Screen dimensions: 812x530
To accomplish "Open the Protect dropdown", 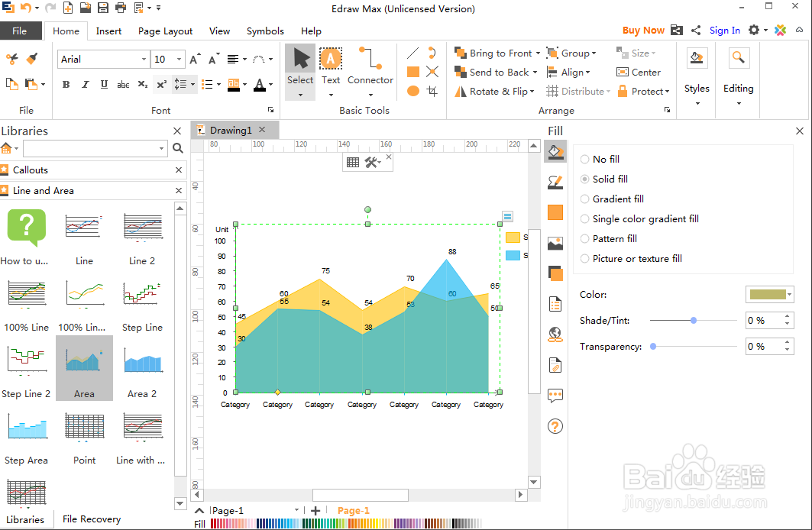I will [643, 92].
